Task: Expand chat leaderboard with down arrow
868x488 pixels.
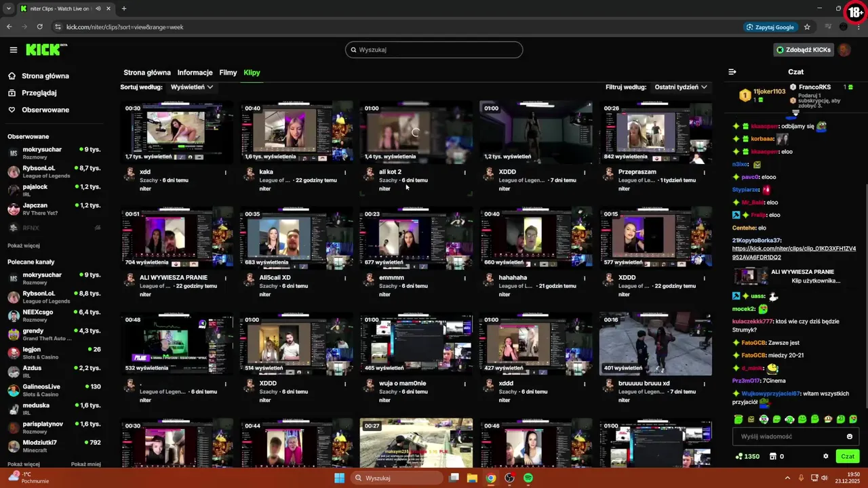Action: coord(796,113)
